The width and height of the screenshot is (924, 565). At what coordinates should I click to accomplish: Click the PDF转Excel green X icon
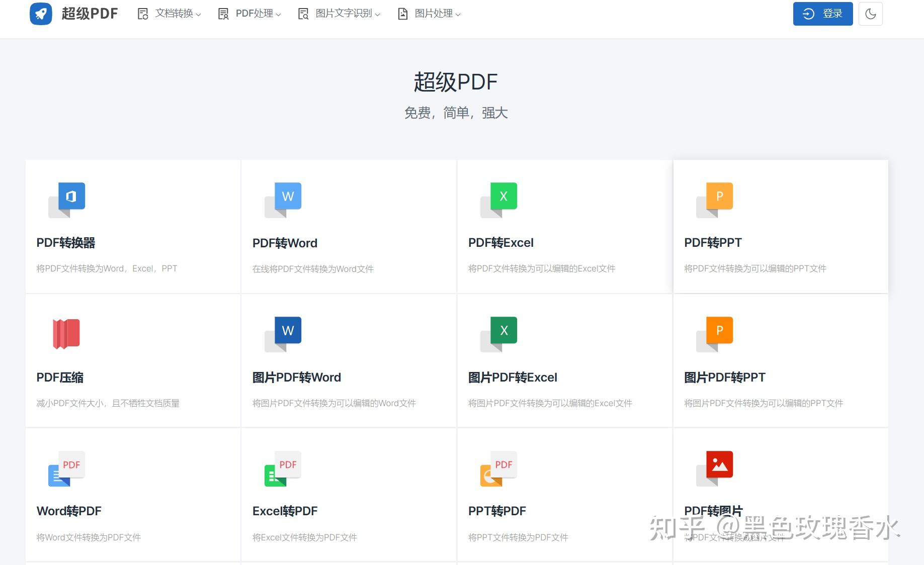click(499, 200)
